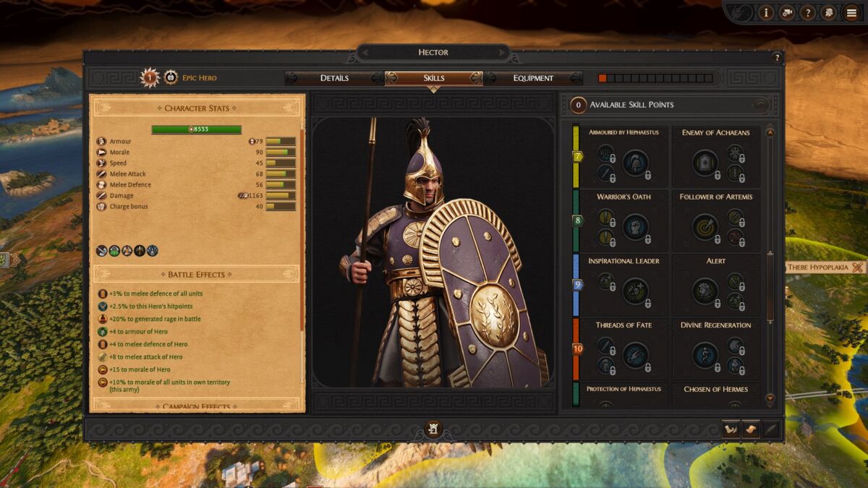Screen dimensions: 868x488
Task: Click the Battle Effects header
Action: [x=197, y=275]
